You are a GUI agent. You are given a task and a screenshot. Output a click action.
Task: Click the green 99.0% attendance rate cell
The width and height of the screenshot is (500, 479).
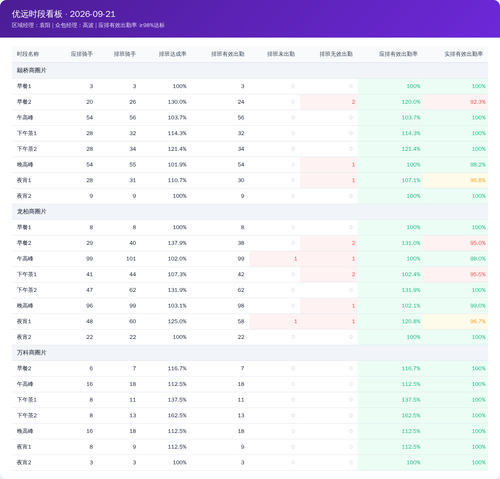coord(456,306)
